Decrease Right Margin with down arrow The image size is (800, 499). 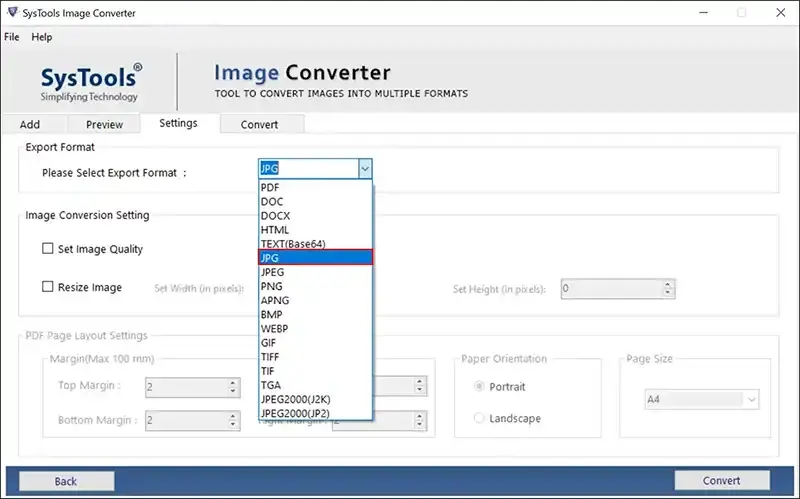pyautogui.click(x=419, y=426)
